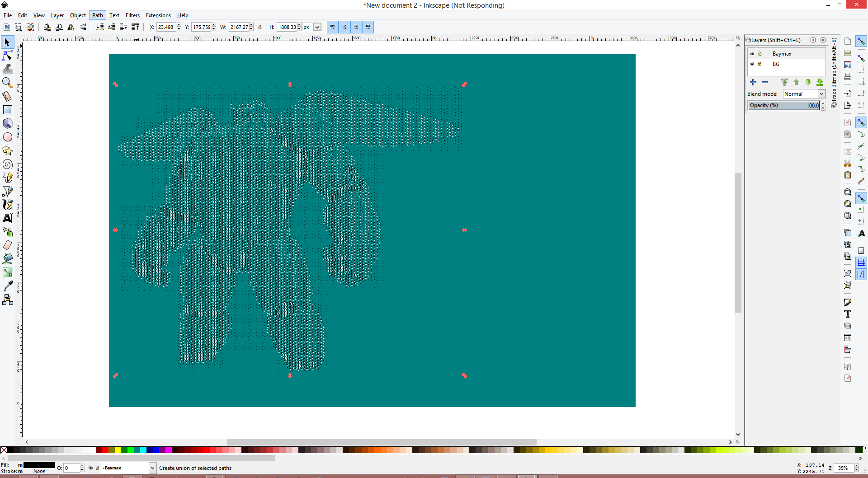Image resolution: width=868 pixels, height=478 pixels.
Task: Select the Paint Bucket fill tool
Action: click(8, 259)
